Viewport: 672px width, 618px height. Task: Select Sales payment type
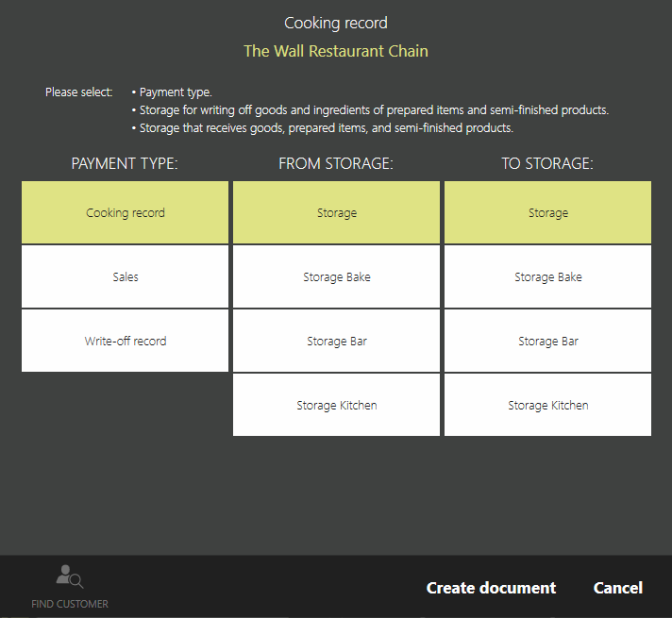[125, 277]
